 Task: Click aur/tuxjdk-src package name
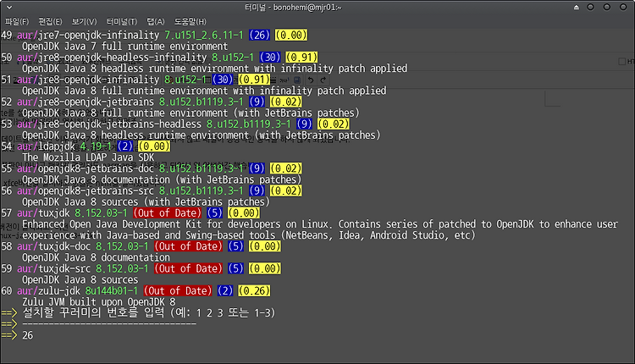click(x=54, y=269)
